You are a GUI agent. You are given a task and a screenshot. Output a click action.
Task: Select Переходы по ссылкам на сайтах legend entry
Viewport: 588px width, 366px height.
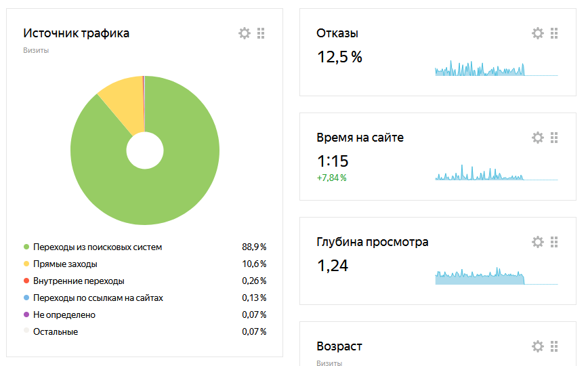pos(98,298)
